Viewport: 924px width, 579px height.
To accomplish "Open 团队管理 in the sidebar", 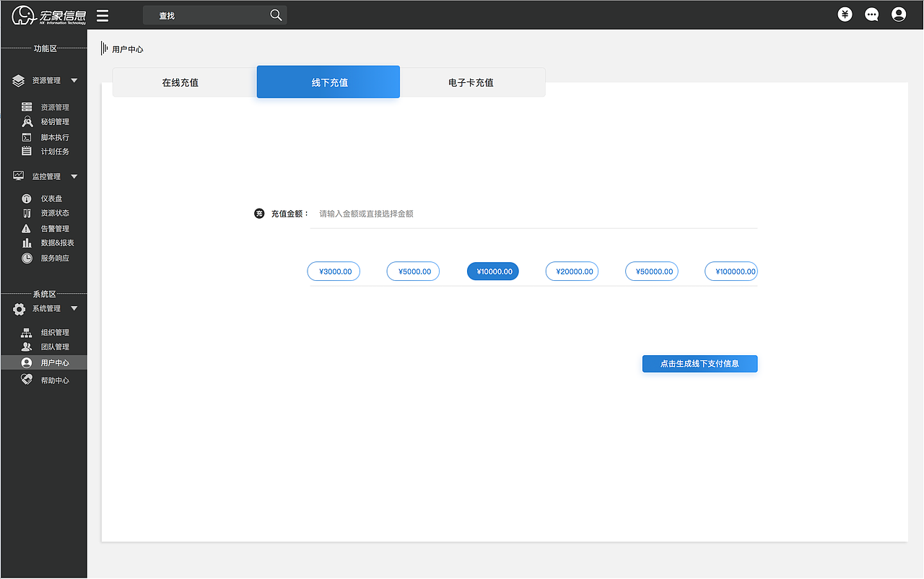I will coord(55,347).
